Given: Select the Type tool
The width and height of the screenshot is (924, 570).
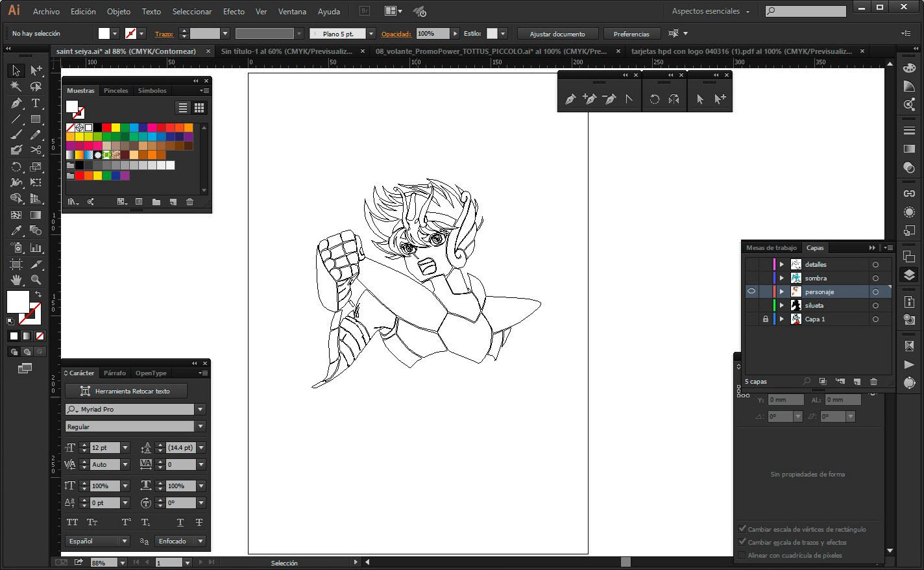Looking at the screenshot, I should [36, 103].
